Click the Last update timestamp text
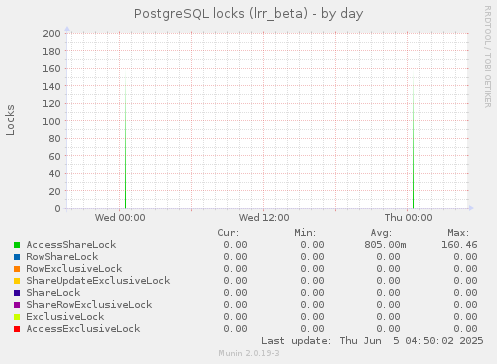Viewport: 497px width, 364px height. [x=372, y=341]
